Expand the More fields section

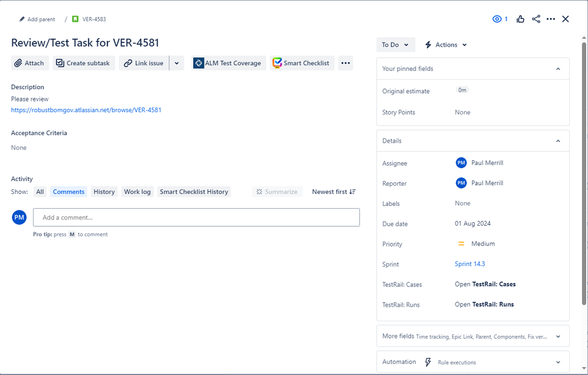pyautogui.click(x=473, y=336)
